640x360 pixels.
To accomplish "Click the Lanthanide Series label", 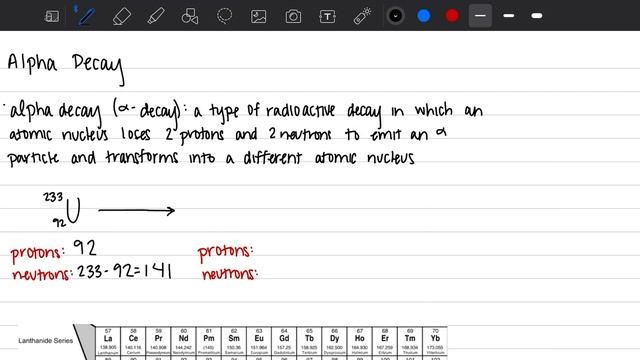I will pyautogui.click(x=46, y=340).
